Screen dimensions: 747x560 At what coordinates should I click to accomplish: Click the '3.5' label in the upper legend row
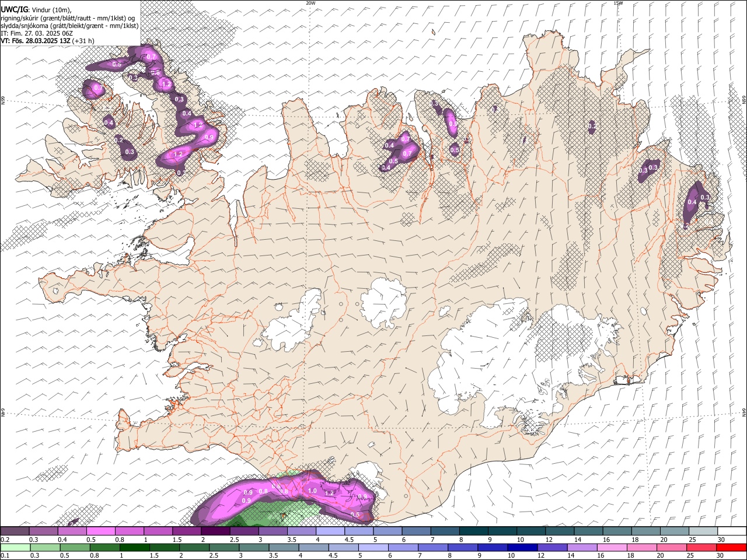point(291,540)
